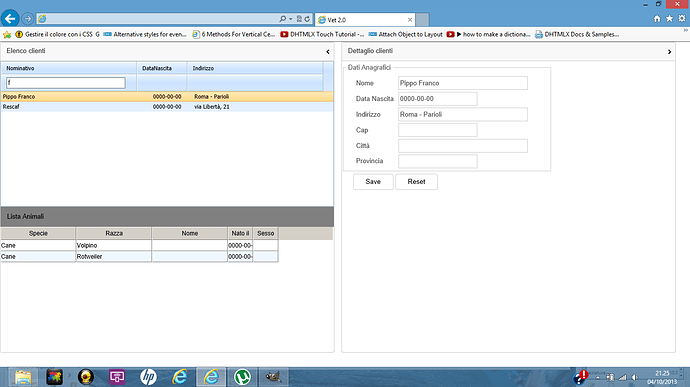
Task: Select the Rotweiler animal row
Action: (139, 256)
